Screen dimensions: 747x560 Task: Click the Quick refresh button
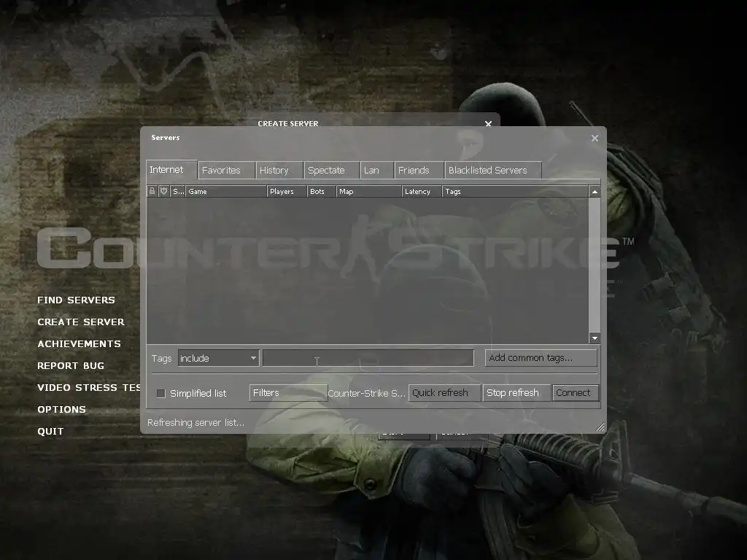click(x=444, y=393)
